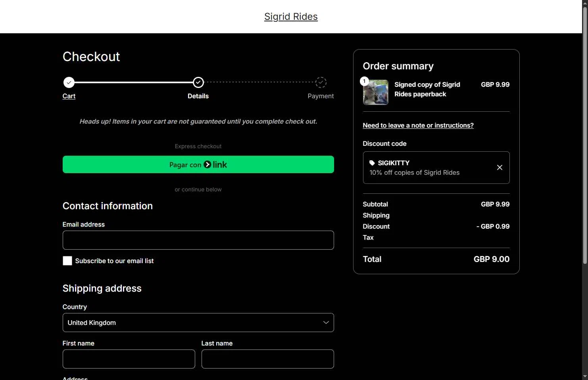The width and height of the screenshot is (588, 380).
Task: Focus the Email address field
Action: [198, 240]
